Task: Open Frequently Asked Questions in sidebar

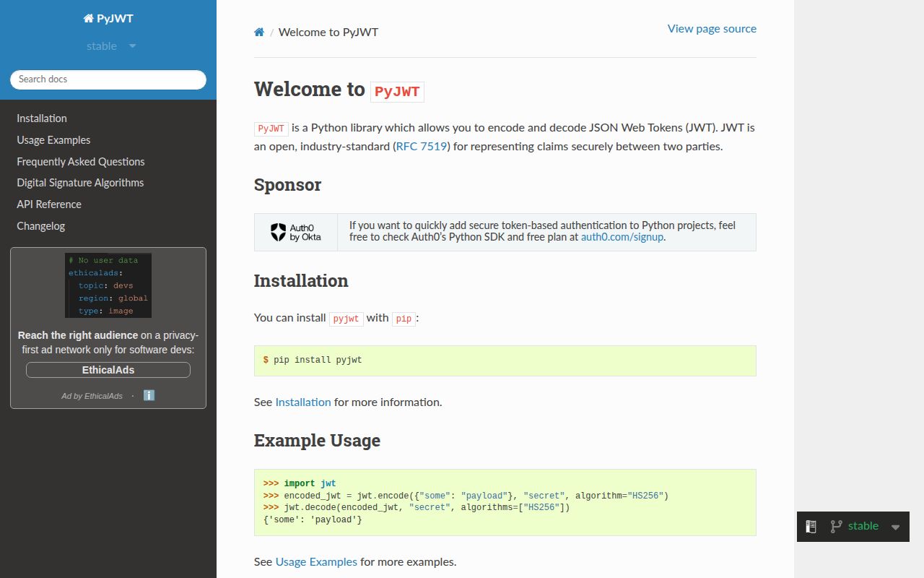Action: click(x=81, y=162)
